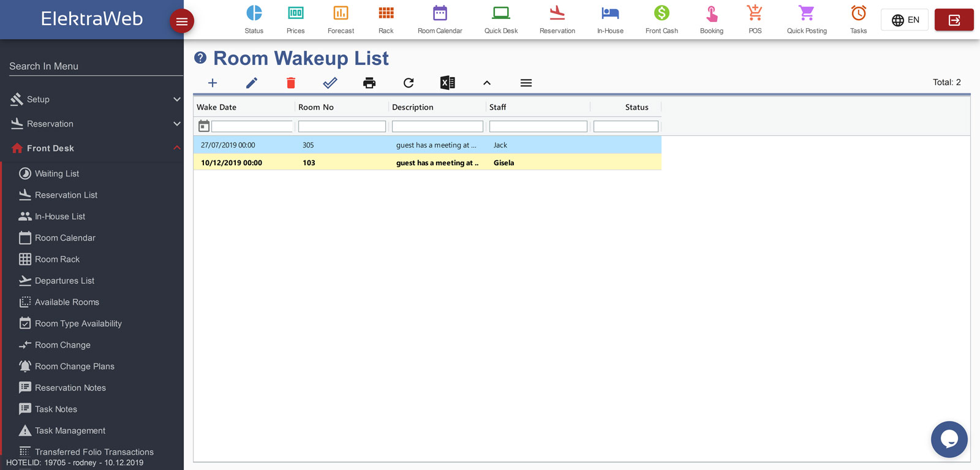Open the Quick Posting cart icon
Image resolution: width=980 pixels, height=470 pixels.
pos(807,13)
